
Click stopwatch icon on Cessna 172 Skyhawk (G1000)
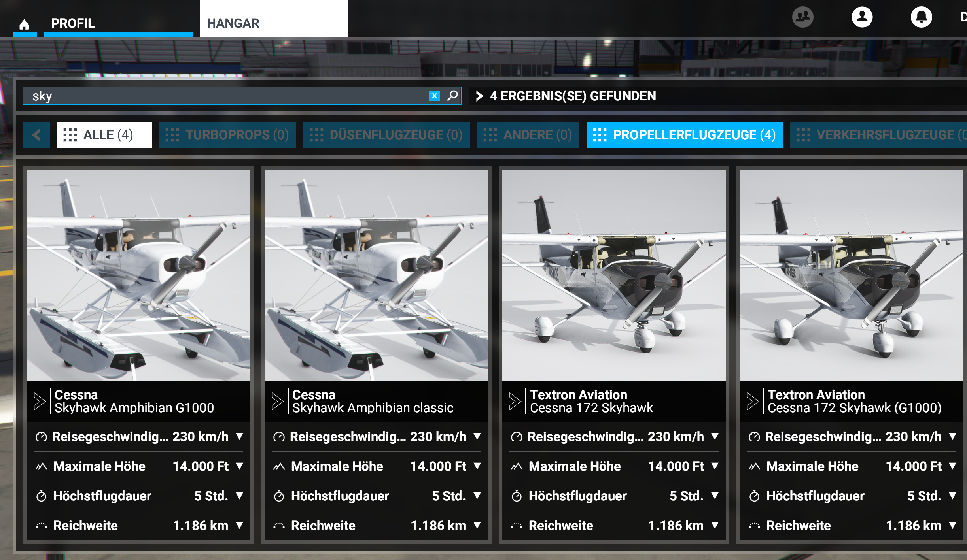[x=754, y=496]
